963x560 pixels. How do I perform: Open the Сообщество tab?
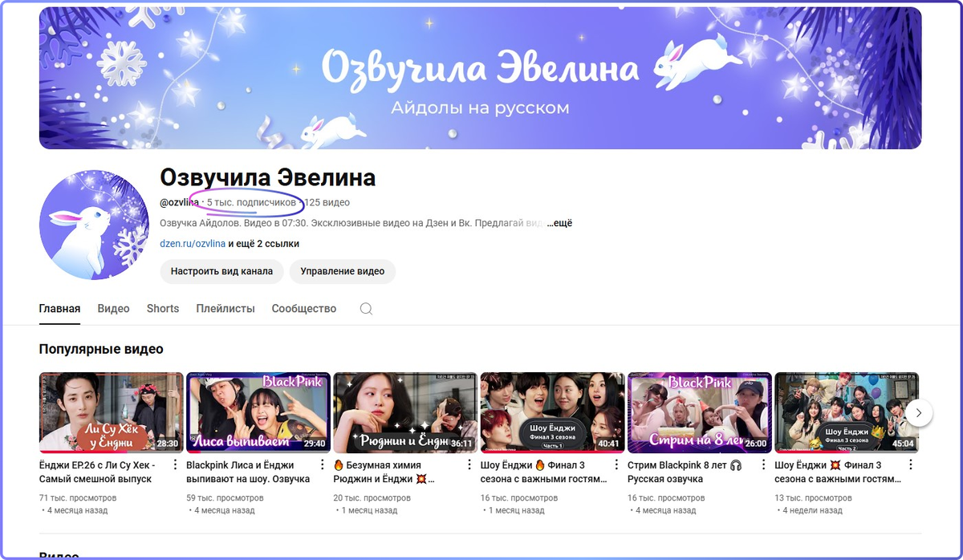303,308
